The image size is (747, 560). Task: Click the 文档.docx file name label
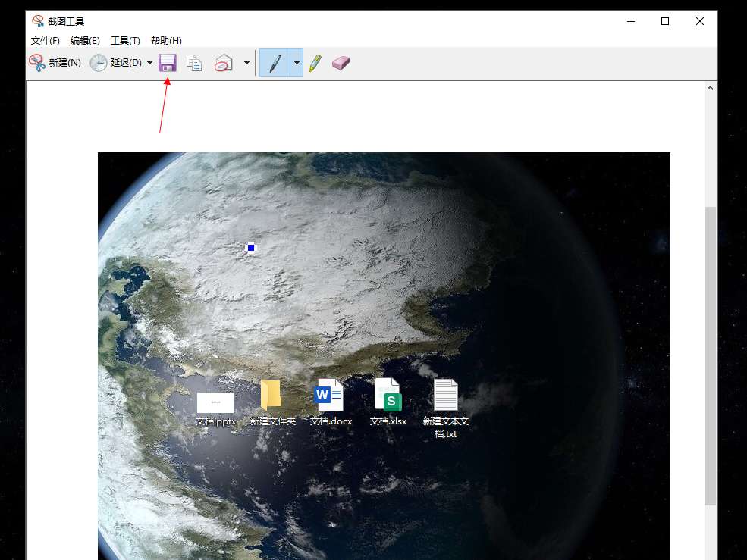point(331,421)
